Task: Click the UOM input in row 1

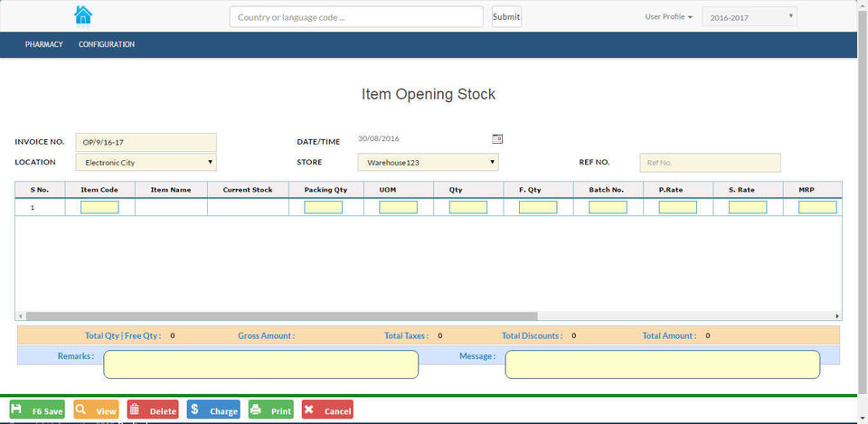Action: pos(398,207)
